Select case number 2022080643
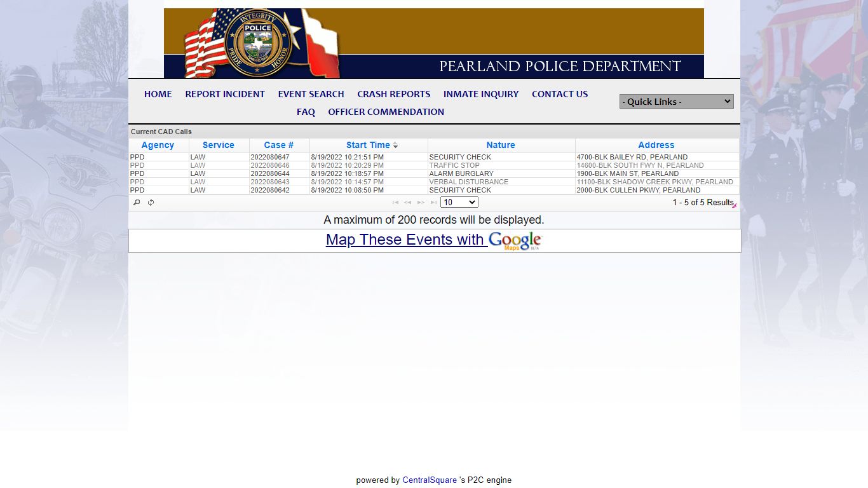 tap(270, 182)
